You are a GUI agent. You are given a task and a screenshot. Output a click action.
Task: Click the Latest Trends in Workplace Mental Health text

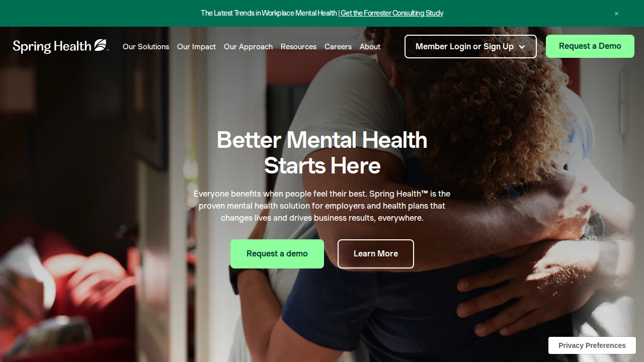pyautogui.click(x=269, y=13)
